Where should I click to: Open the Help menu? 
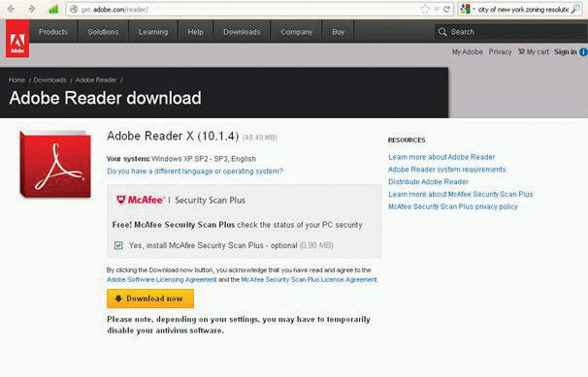(x=195, y=32)
